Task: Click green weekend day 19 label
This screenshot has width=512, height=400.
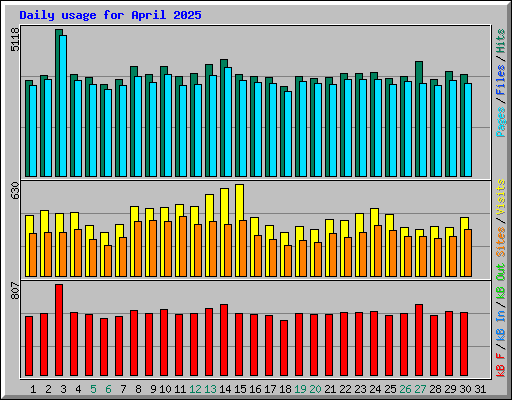Action: tap(300, 389)
